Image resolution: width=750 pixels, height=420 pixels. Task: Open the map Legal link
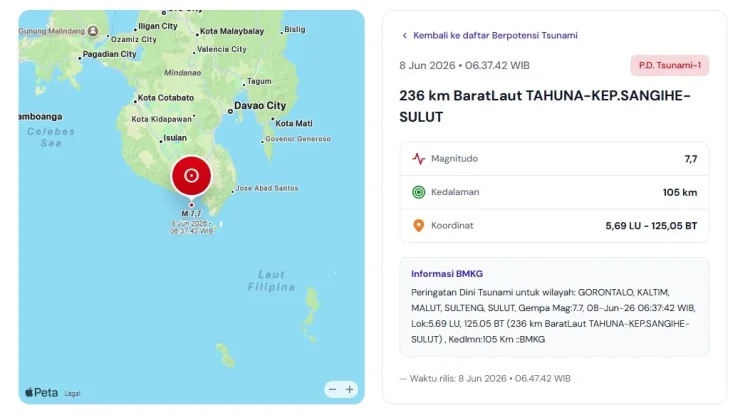[x=72, y=394]
